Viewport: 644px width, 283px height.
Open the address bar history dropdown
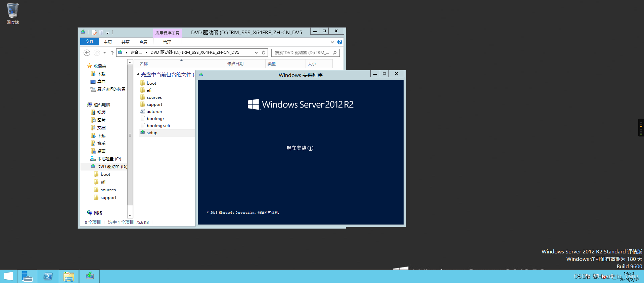click(256, 52)
